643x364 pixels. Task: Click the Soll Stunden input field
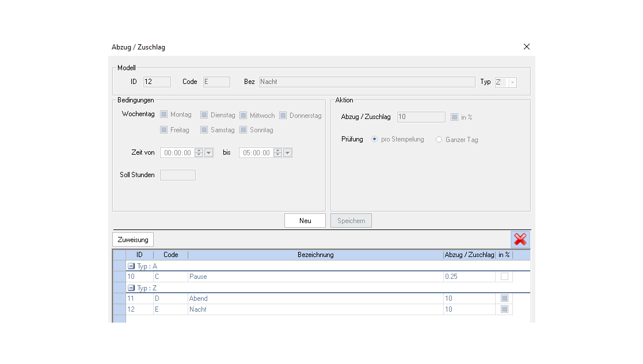coord(178,175)
